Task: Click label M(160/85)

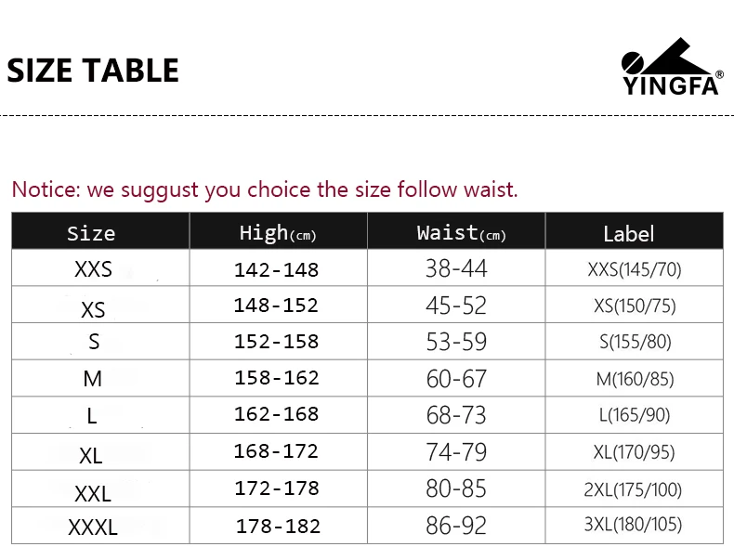Action: coord(635,379)
